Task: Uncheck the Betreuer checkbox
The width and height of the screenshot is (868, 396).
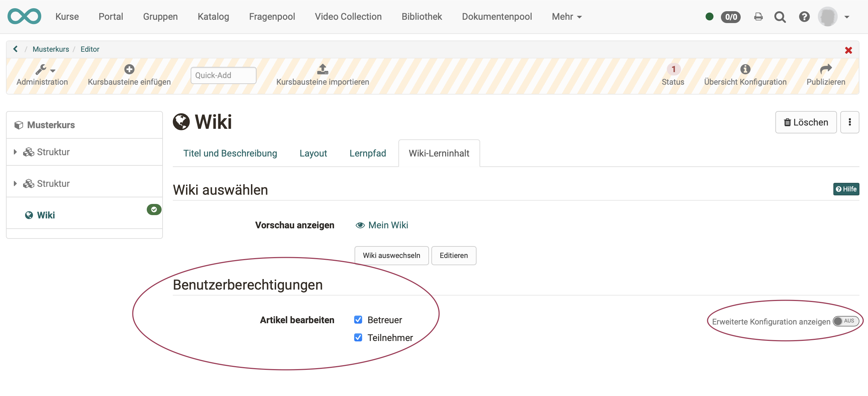Action: (358, 320)
